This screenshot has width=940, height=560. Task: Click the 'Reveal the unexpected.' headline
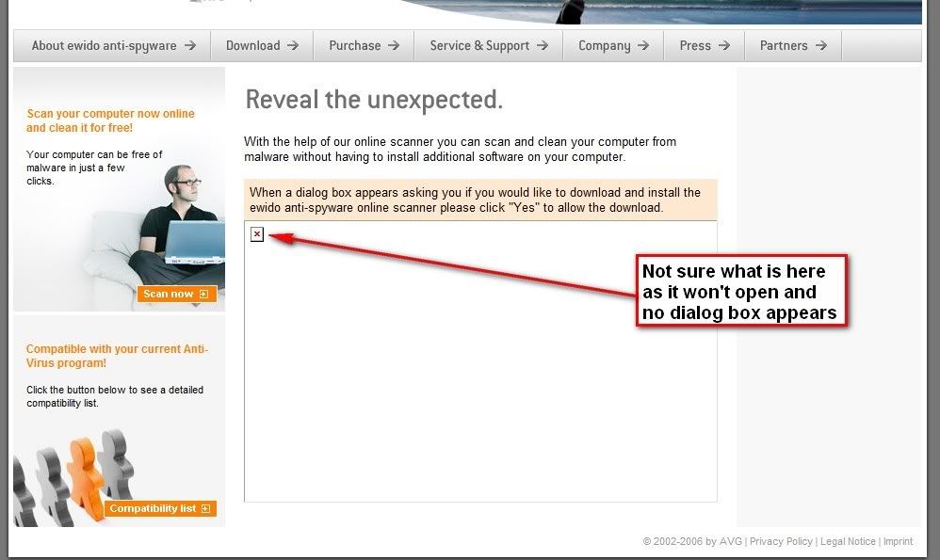tap(374, 100)
